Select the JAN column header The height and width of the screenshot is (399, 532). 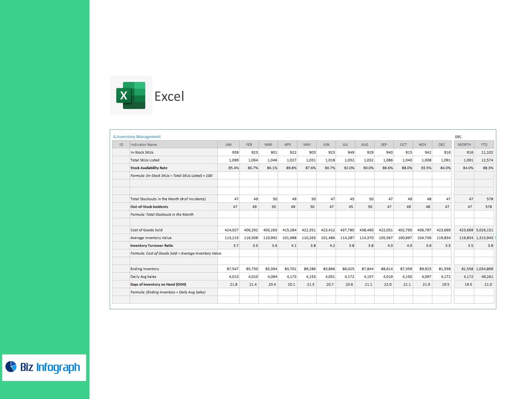(x=228, y=145)
